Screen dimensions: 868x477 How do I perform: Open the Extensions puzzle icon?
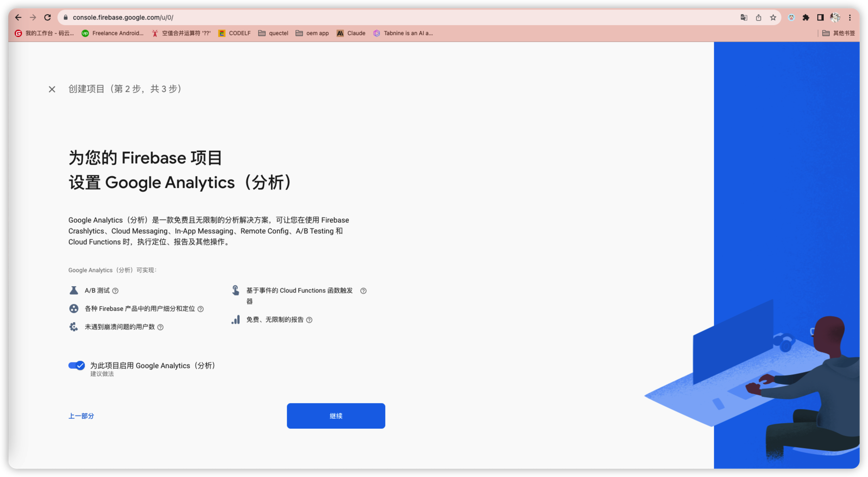pos(806,17)
